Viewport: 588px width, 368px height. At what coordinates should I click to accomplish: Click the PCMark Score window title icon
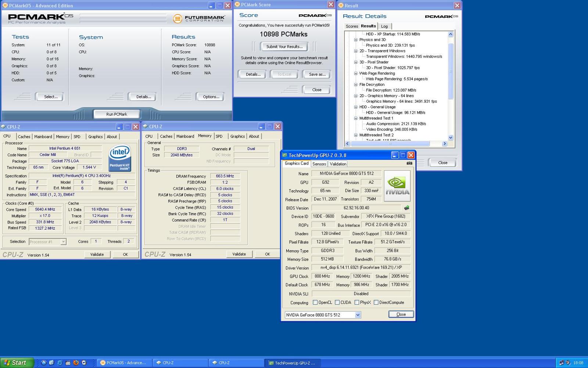click(x=237, y=4)
